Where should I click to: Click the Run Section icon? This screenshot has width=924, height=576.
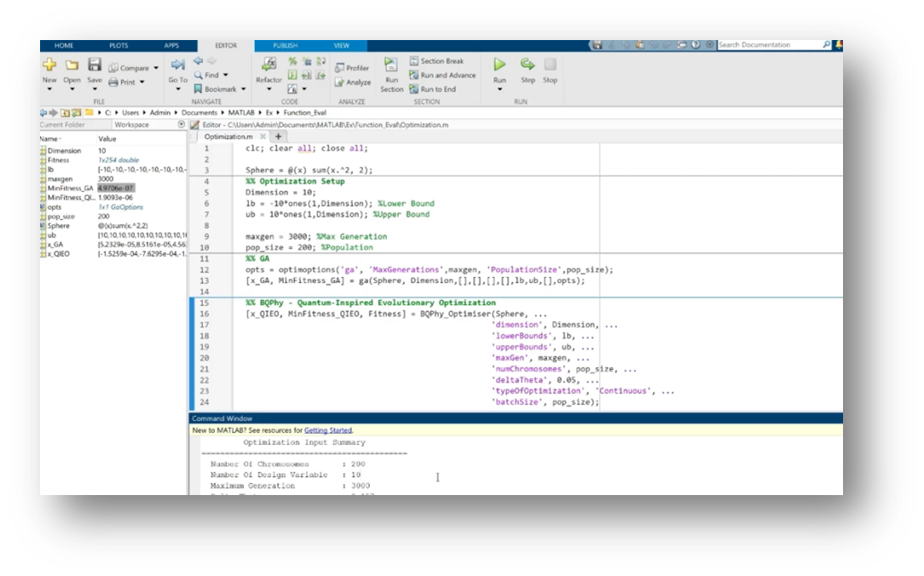[x=391, y=66]
